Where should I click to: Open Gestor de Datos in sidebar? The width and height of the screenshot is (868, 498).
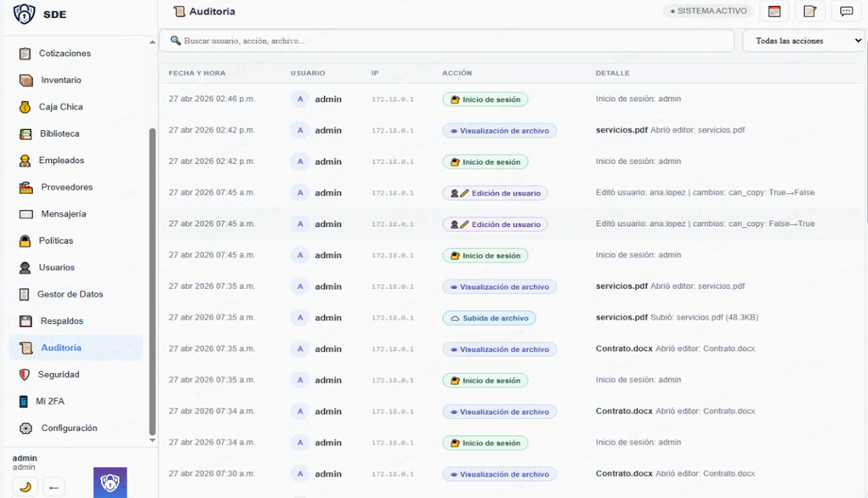(70, 294)
